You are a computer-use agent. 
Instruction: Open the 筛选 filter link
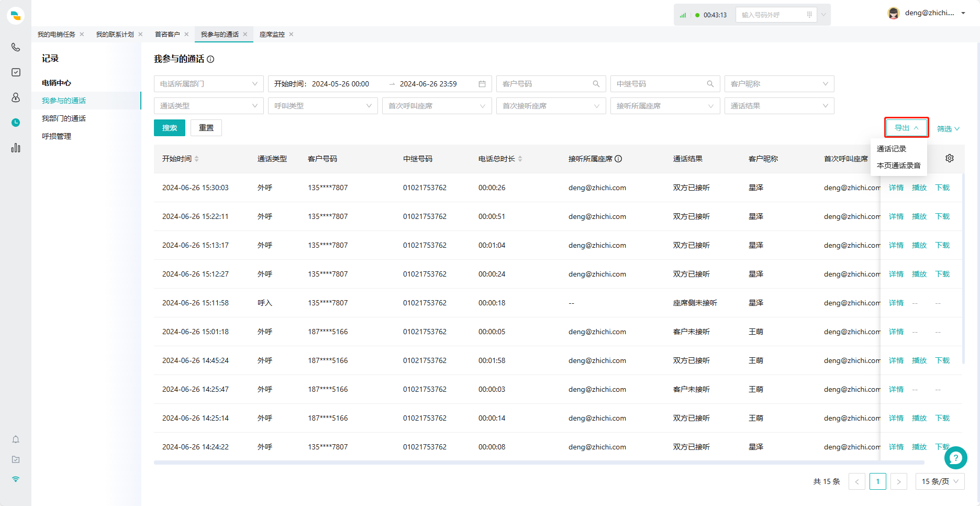pos(948,129)
